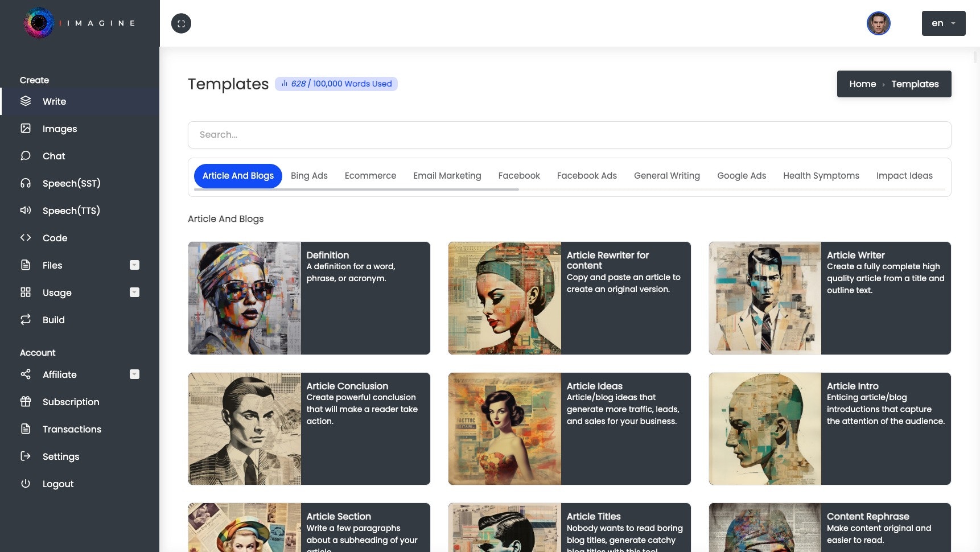
Task: Open Code in the sidebar
Action: (x=80, y=238)
